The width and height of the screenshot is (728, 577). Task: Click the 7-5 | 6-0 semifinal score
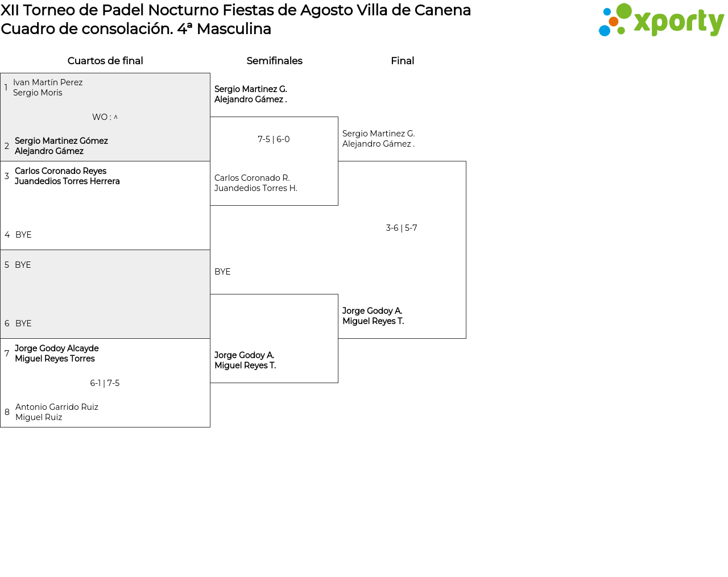274,139
